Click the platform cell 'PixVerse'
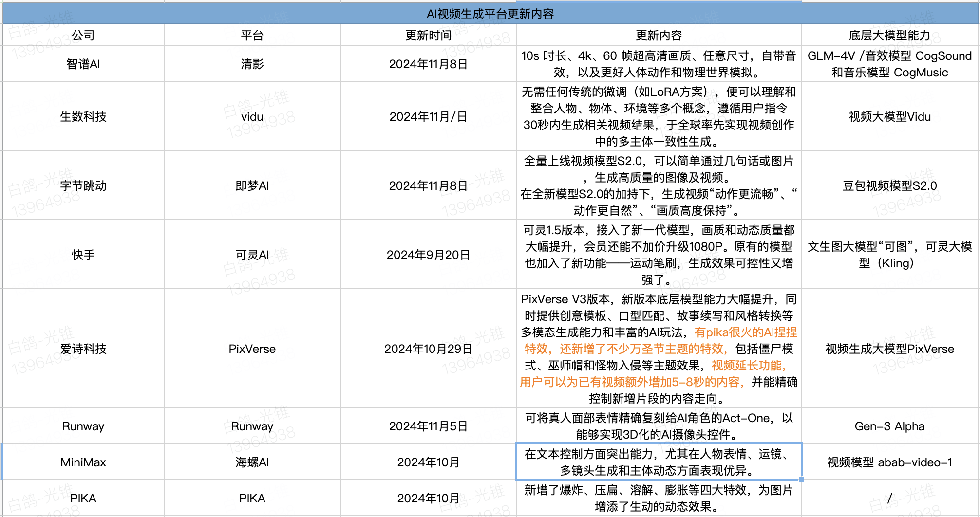The image size is (980, 517). tap(252, 349)
